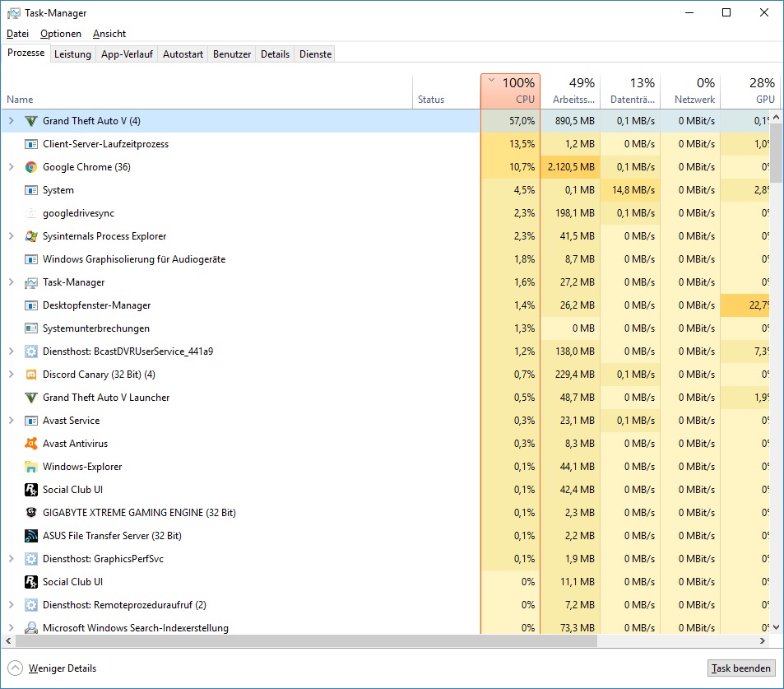Click the Avast Service icon
784x689 pixels.
pos(31,421)
